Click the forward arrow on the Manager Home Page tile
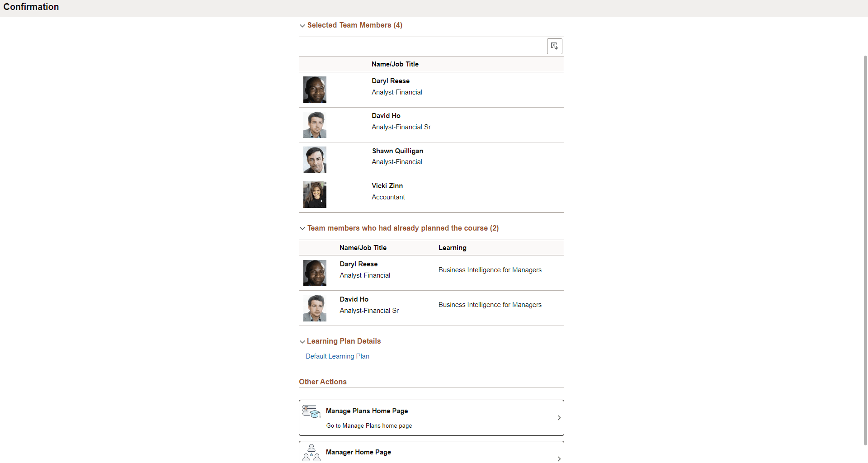The width and height of the screenshot is (868, 463). [559, 458]
